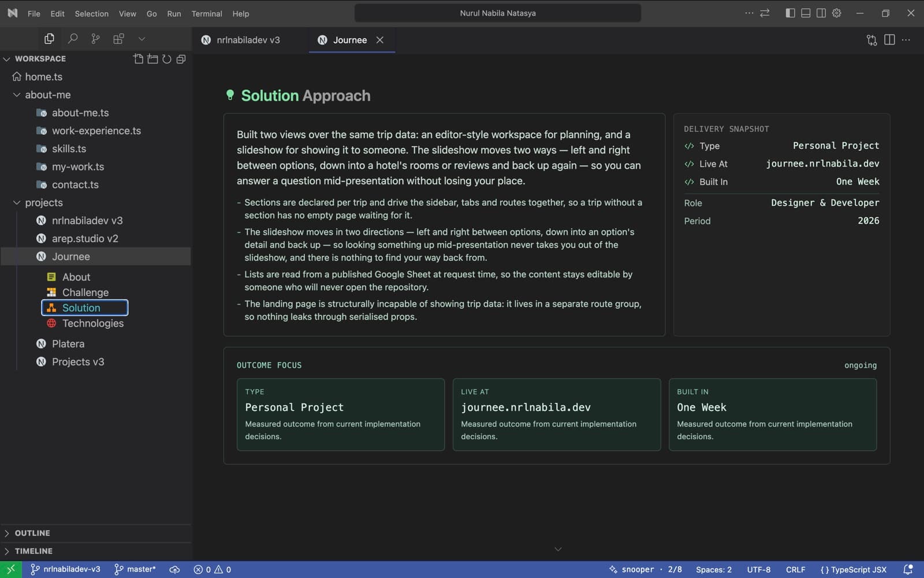The width and height of the screenshot is (924, 578).
Task: Open the Selection menu
Action: 91,13
